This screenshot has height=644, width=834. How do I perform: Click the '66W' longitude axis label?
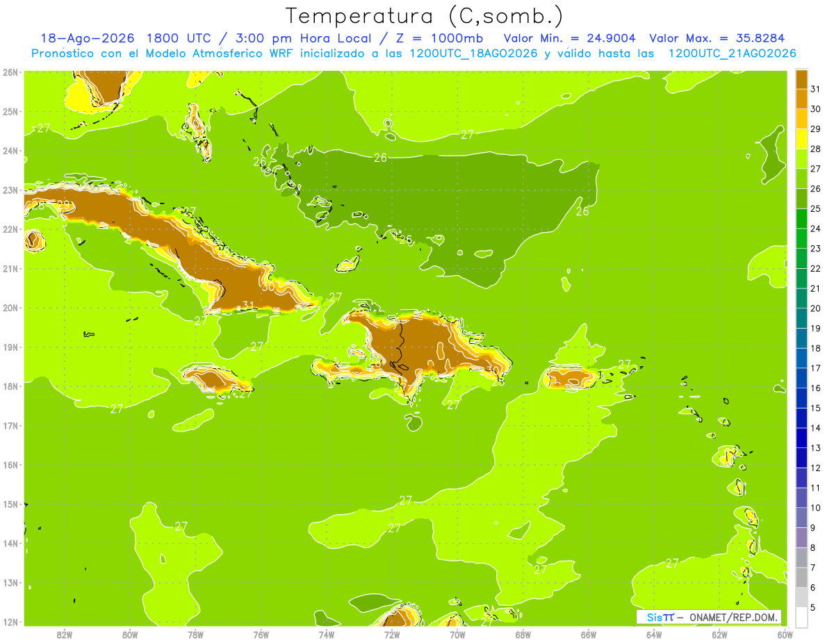pos(589,635)
